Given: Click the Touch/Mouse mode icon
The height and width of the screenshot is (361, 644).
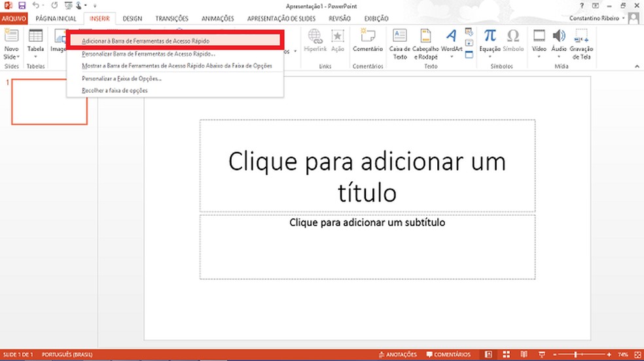Looking at the screenshot, I should (x=79, y=6).
